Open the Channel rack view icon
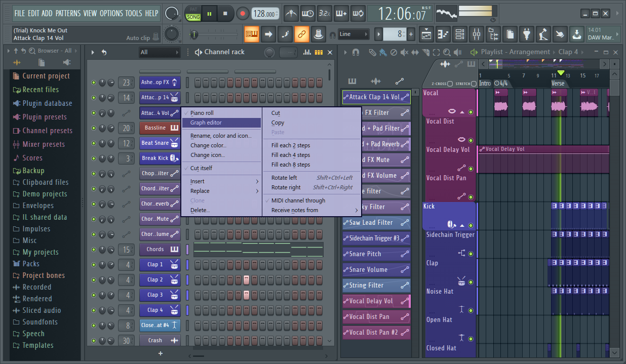 [x=460, y=34]
